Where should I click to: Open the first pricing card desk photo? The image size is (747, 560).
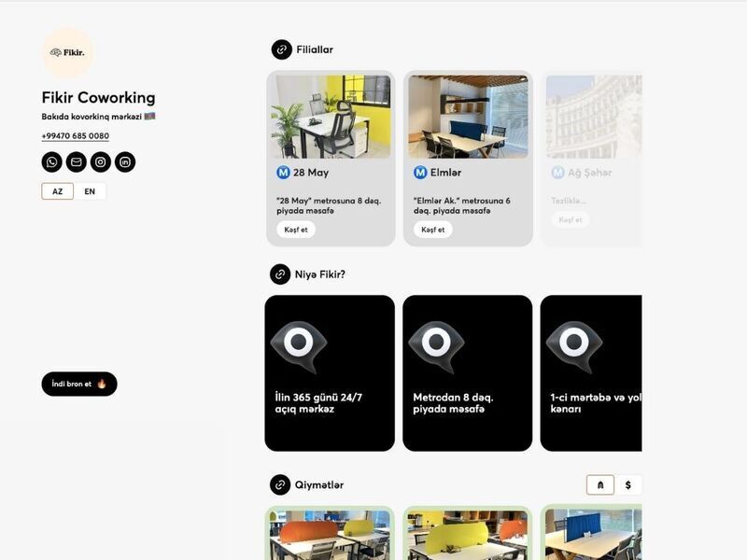click(x=330, y=535)
